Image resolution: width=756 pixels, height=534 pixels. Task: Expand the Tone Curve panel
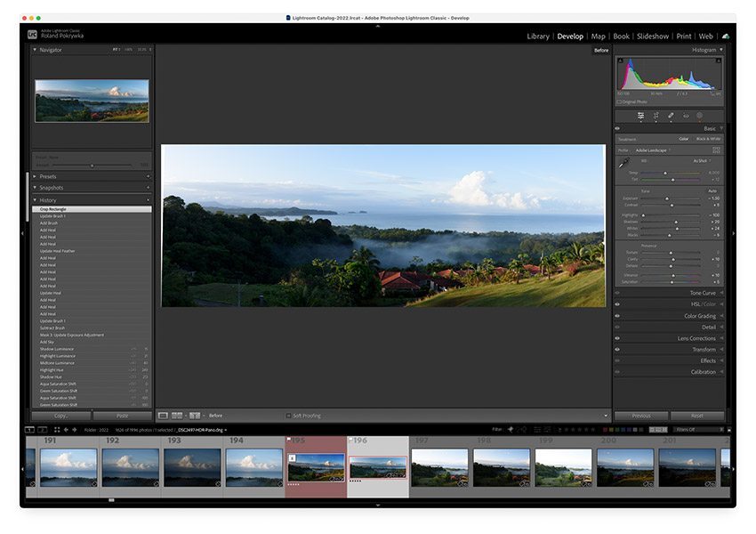tap(702, 293)
